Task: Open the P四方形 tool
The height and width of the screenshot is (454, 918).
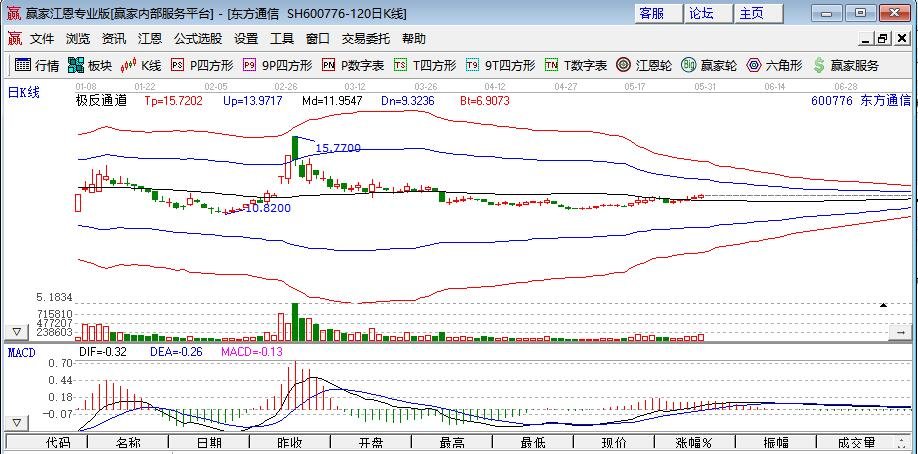Action: pos(202,65)
